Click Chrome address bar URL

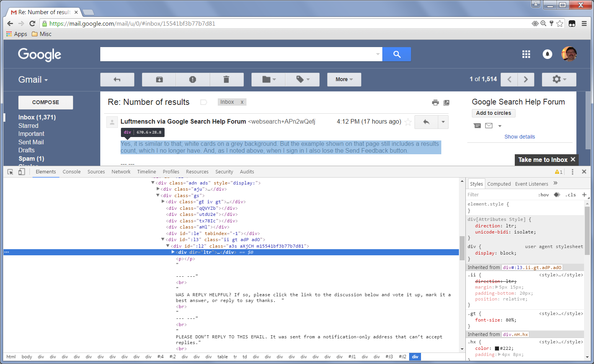tap(132, 23)
